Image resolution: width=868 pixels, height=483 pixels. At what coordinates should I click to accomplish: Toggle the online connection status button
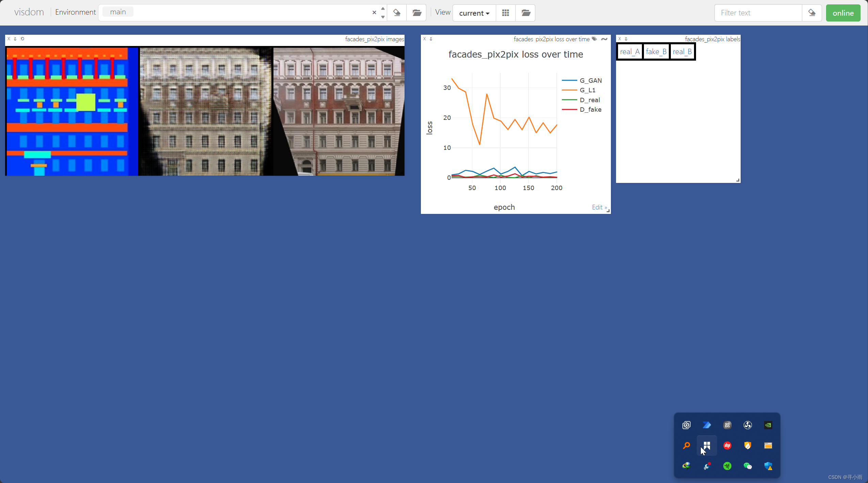pos(843,13)
